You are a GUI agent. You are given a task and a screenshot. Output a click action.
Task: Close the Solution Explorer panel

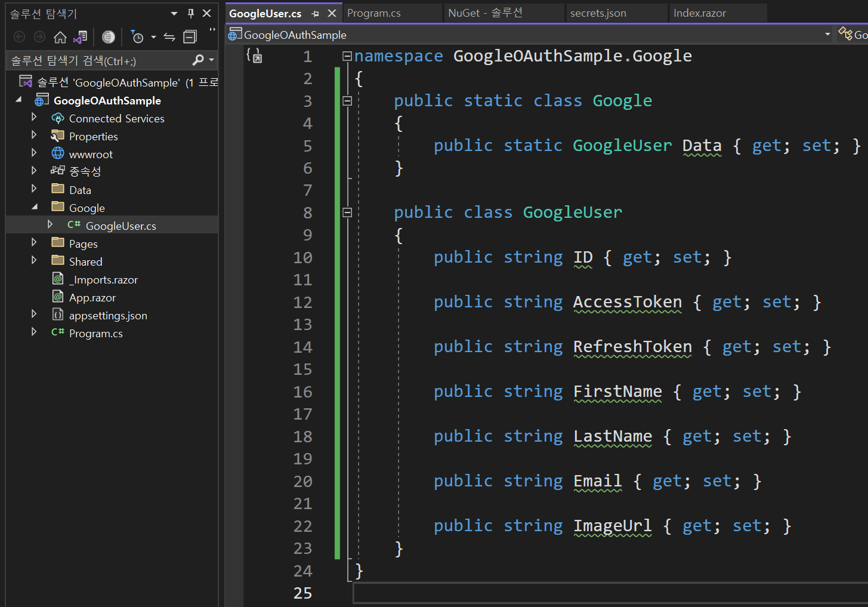207,13
